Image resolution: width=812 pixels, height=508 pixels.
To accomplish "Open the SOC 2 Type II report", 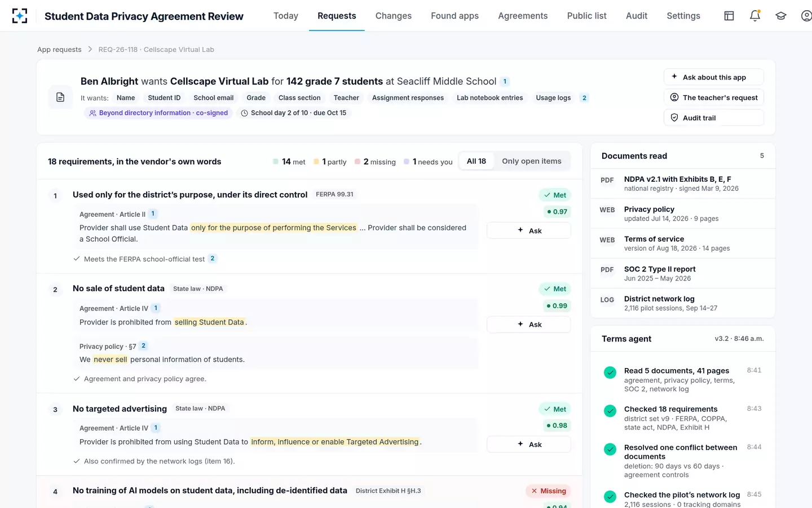I will tap(683, 273).
